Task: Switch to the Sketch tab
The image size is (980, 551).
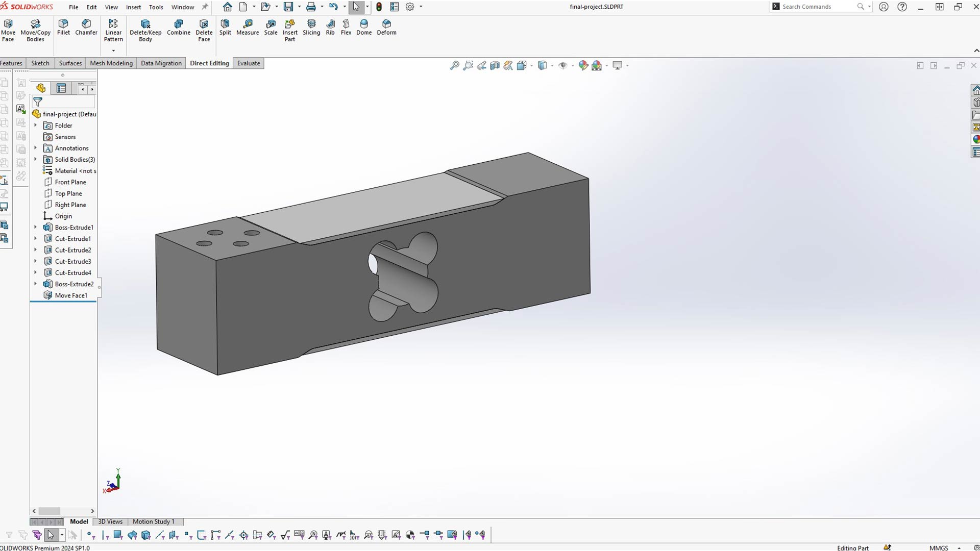Action: [40, 63]
